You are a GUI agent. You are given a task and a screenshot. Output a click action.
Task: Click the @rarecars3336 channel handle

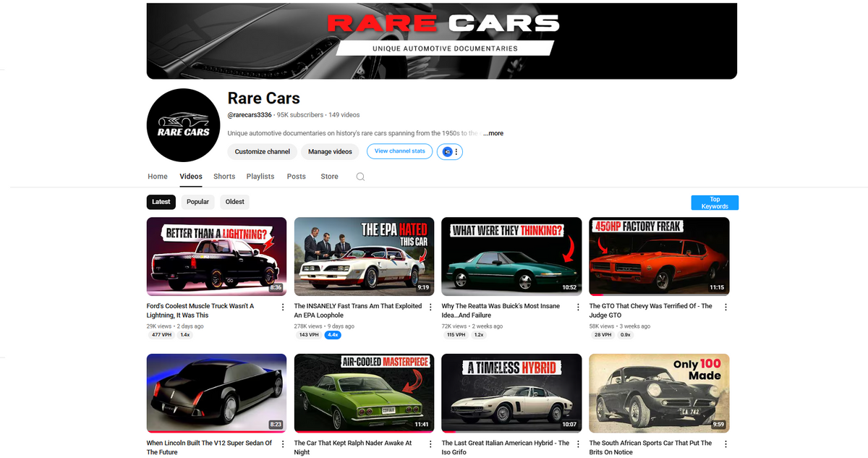point(250,115)
